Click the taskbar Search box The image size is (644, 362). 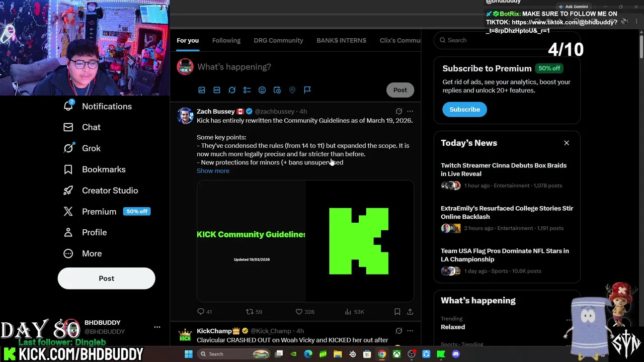pyautogui.click(x=233, y=354)
